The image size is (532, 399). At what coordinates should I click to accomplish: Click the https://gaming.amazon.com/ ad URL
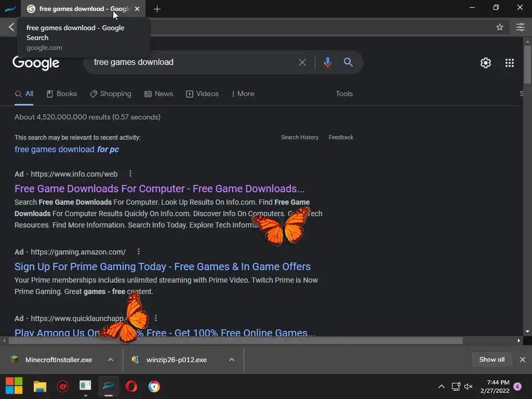coord(78,252)
